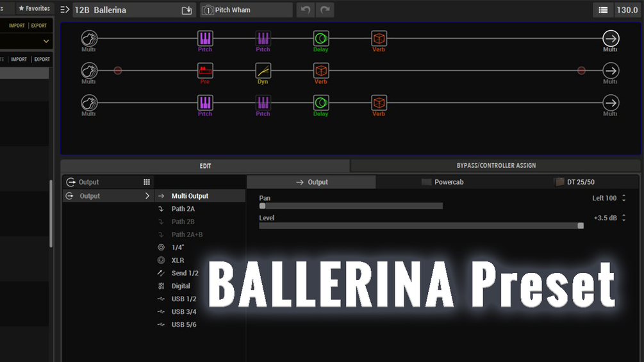Click Pan value stepper arrows
The width and height of the screenshot is (644, 362).
[624, 198]
